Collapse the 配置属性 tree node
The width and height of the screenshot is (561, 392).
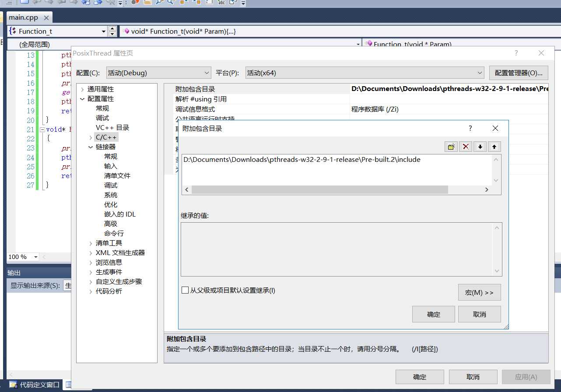(x=82, y=99)
